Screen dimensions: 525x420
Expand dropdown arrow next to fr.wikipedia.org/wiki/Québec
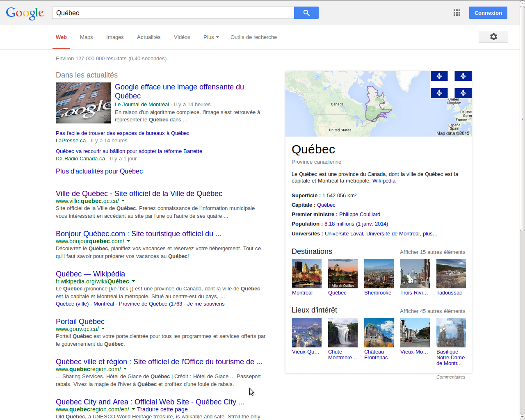tap(133, 281)
